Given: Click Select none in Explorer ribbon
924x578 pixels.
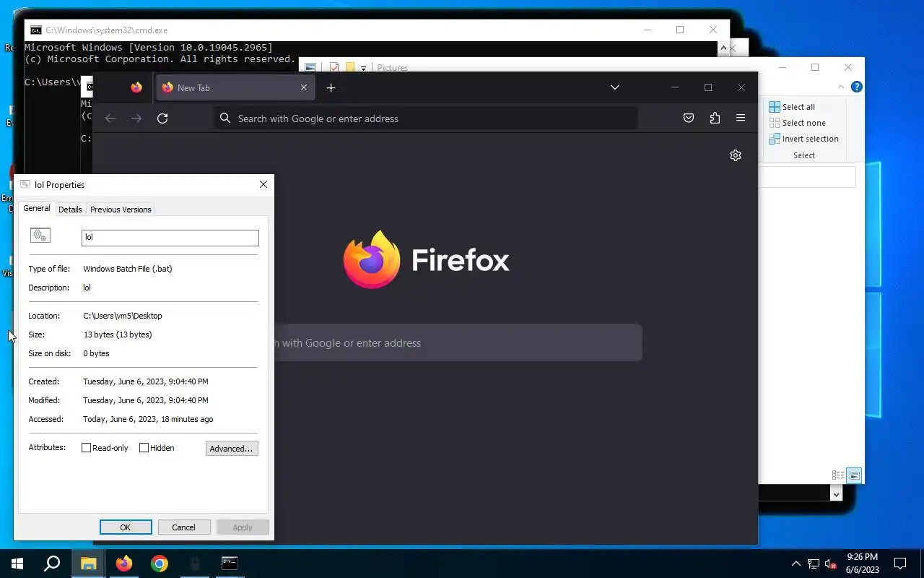Looking at the screenshot, I should [x=797, y=123].
